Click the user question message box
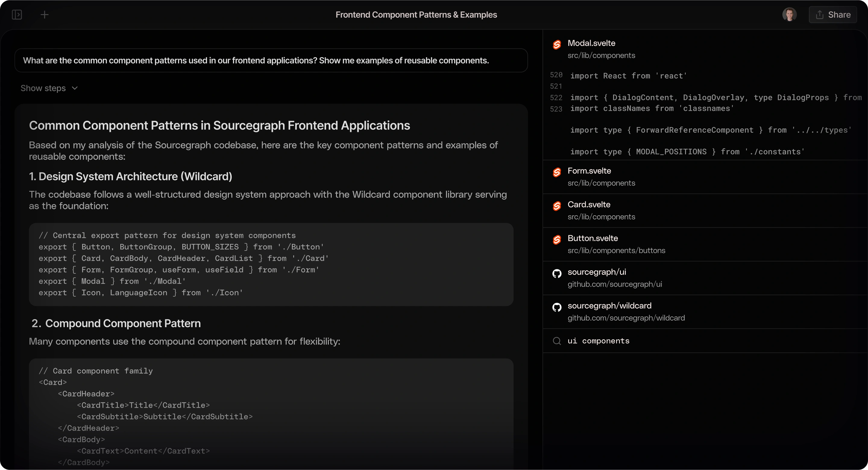This screenshot has height=470, width=868. coord(271,60)
